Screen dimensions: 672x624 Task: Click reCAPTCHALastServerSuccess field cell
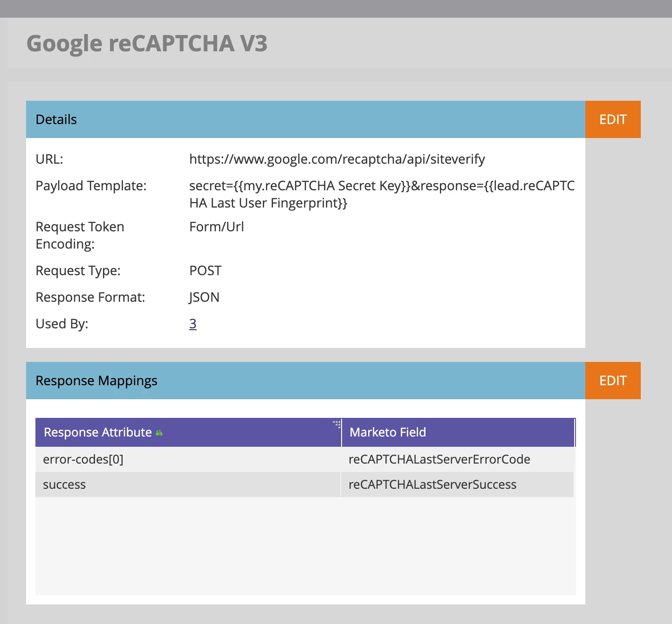458,485
